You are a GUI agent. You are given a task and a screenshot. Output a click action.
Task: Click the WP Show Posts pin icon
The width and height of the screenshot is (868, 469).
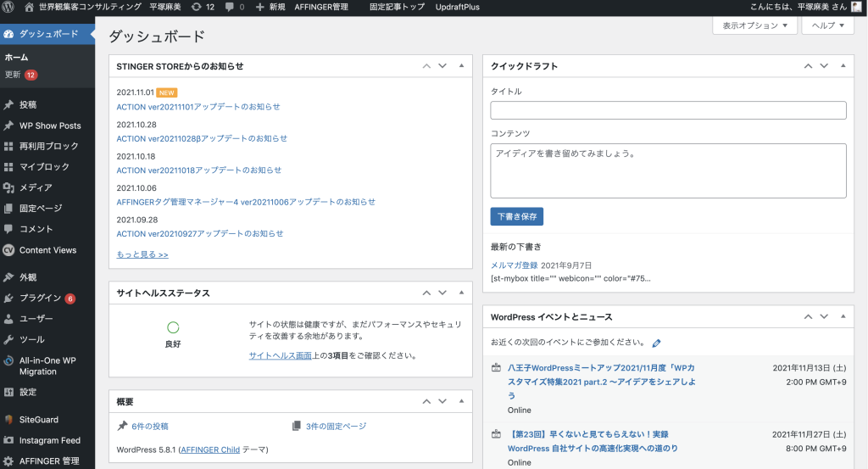coord(8,126)
